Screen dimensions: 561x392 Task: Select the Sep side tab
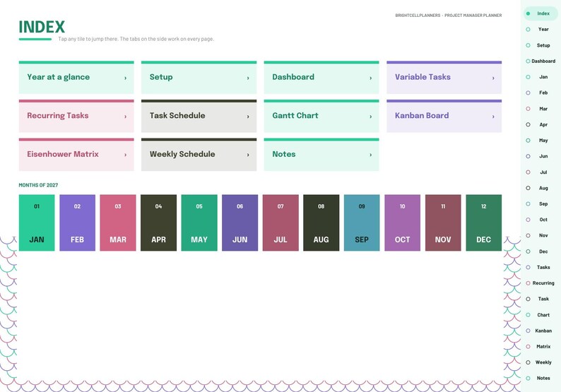(541, 204)
